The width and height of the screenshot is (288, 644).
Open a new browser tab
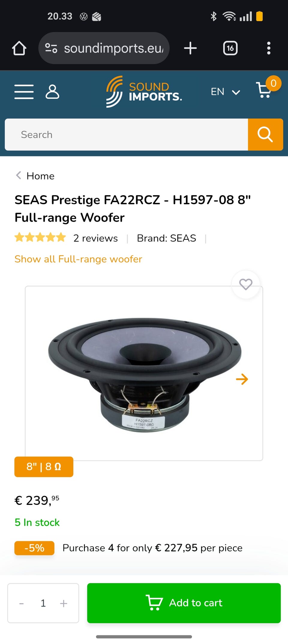[x=190, y=48]
